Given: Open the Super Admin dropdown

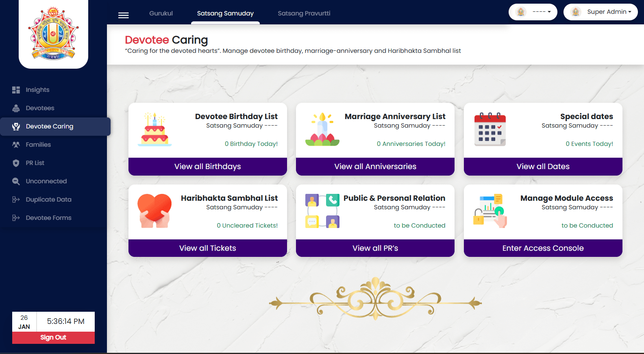Looking at the screenshot, I should 600,12.
